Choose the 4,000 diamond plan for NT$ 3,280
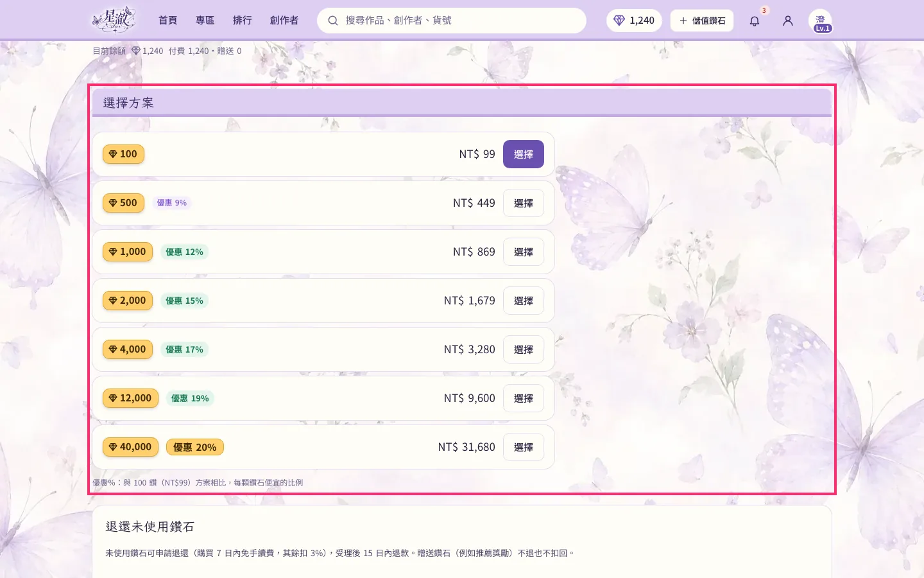Viewport: 924px width, 578px height. tap(524, 349)
